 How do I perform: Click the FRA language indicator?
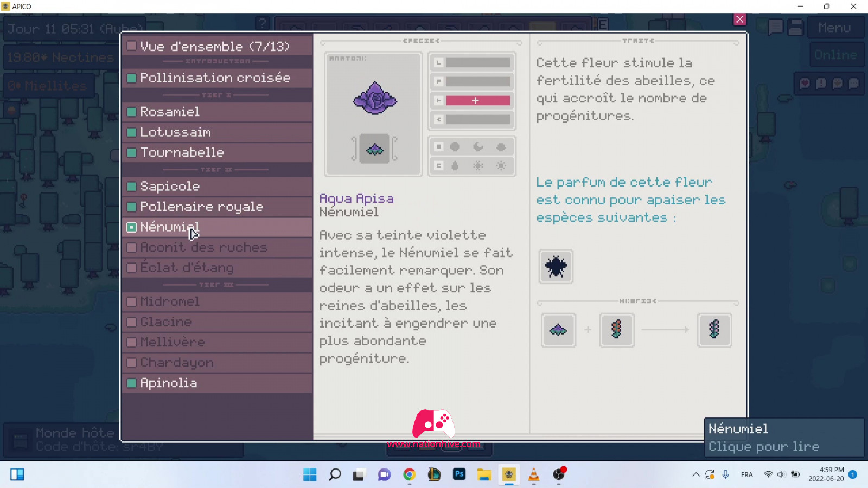coord(747,474)
